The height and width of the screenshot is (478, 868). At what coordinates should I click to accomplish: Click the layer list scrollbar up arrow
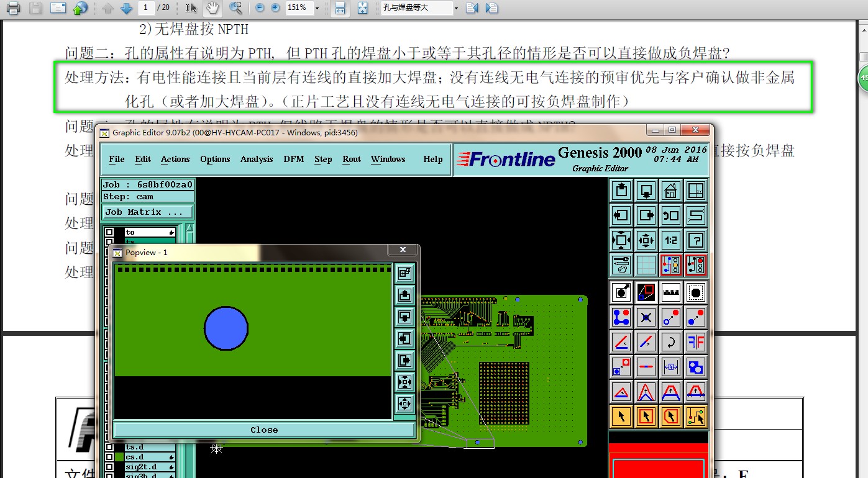(x=190, y=229)
